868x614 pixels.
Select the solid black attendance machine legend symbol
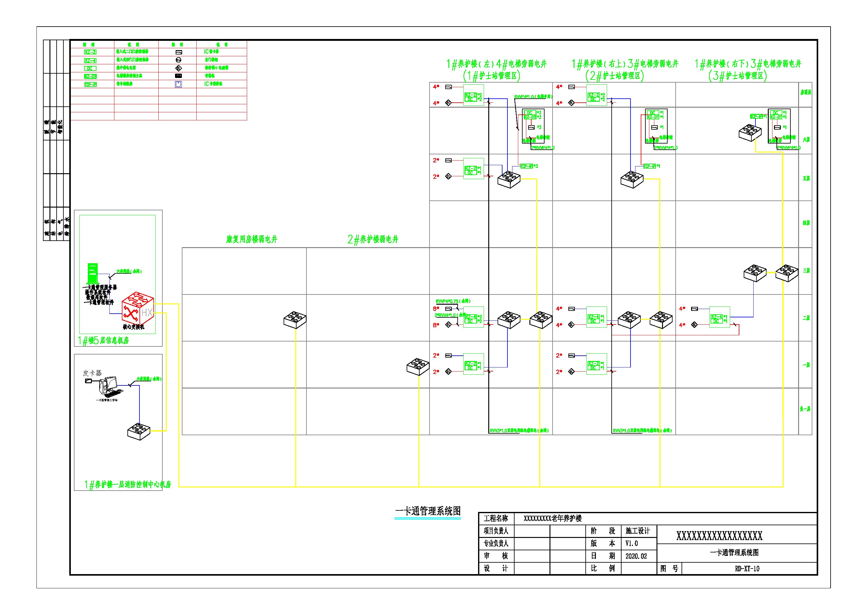pos(179,76)
